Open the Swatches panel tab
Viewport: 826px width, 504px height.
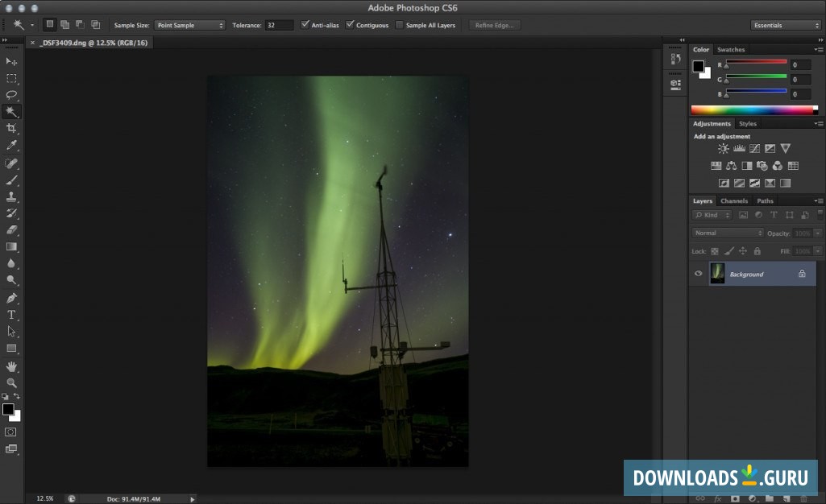pyautogui.click(x=730, y=49)
